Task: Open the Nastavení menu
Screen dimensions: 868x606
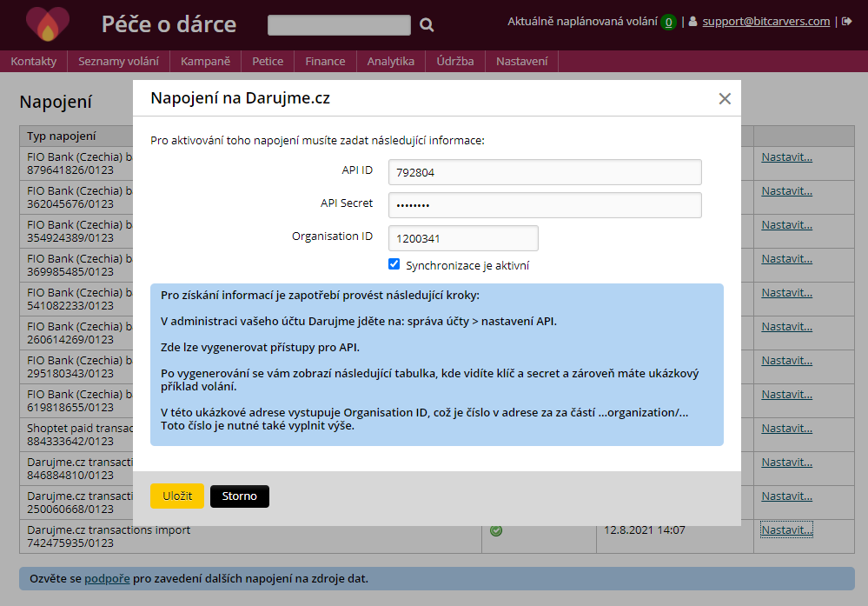Action: [522, 61]
